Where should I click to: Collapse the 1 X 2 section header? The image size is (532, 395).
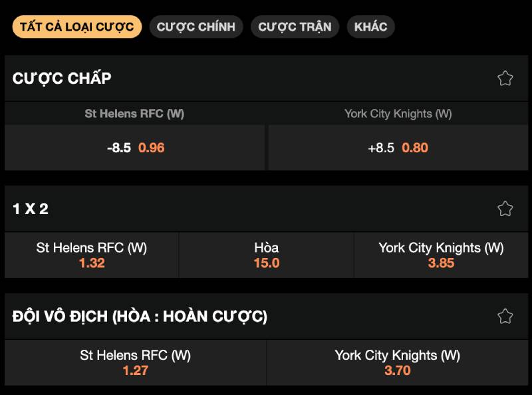pos(31,209)
